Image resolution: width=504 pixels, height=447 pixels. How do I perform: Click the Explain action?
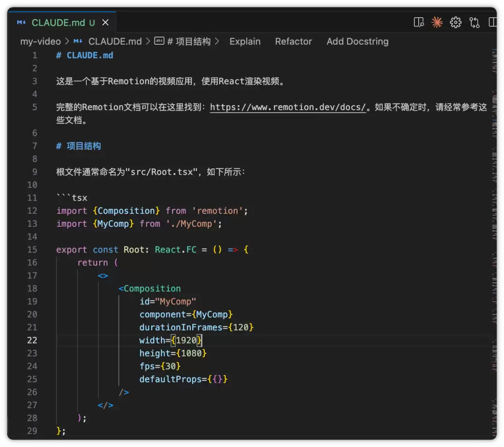point(245,42)
